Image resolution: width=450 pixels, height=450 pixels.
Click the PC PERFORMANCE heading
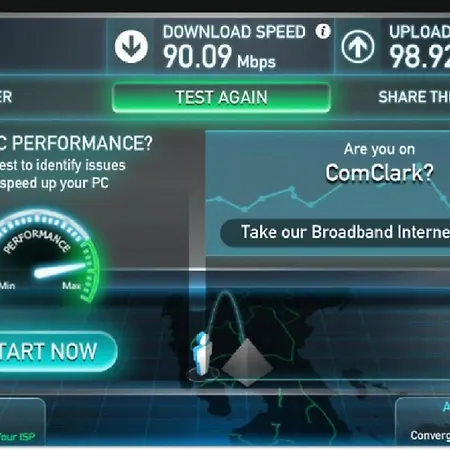click(x=76, y=143)
